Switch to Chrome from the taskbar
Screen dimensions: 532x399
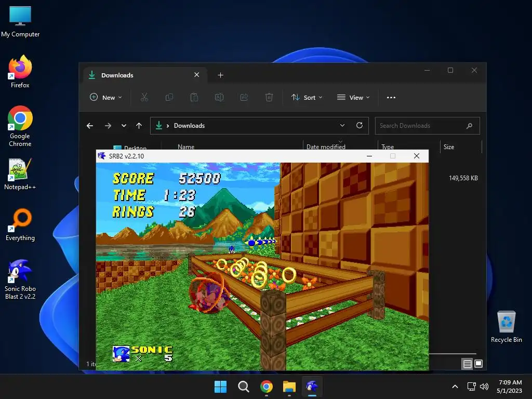267,387
